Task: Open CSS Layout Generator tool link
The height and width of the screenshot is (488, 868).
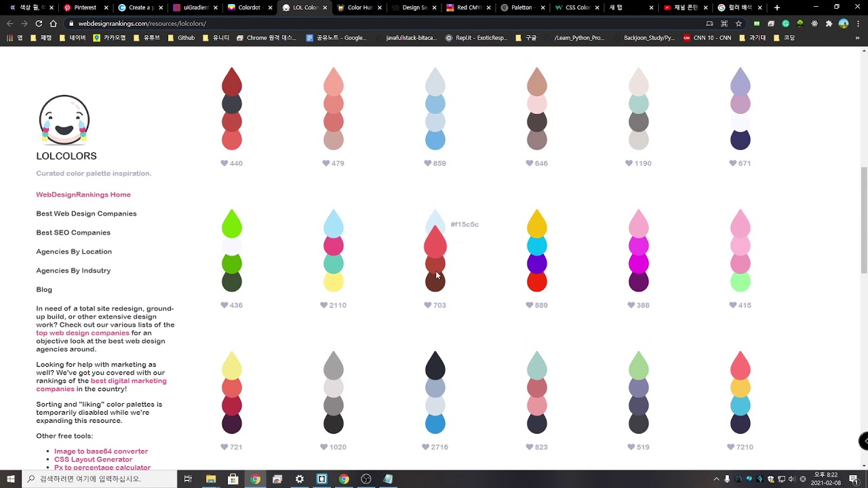Action: pos(94,459)
